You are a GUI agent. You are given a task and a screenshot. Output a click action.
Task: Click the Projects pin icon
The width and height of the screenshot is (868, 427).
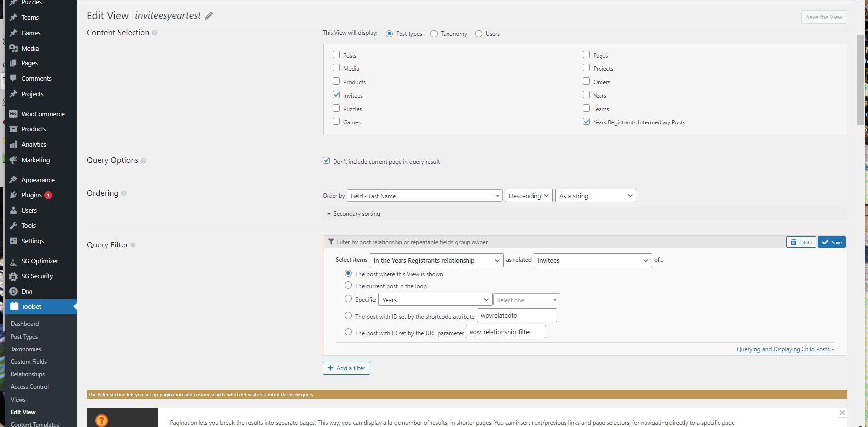pos(13,94)
